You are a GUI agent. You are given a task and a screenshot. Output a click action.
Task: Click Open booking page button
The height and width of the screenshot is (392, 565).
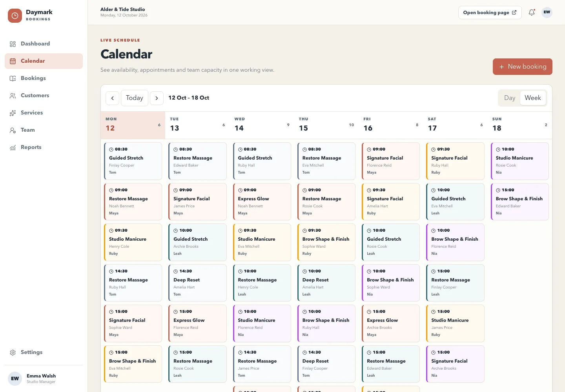[490, 13]
